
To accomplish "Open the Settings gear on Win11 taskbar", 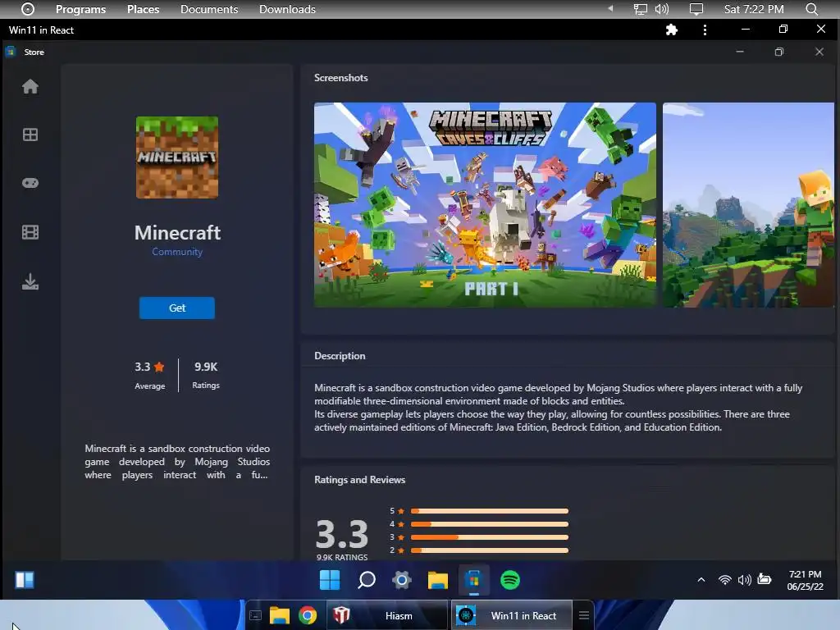I will point(402,580).
